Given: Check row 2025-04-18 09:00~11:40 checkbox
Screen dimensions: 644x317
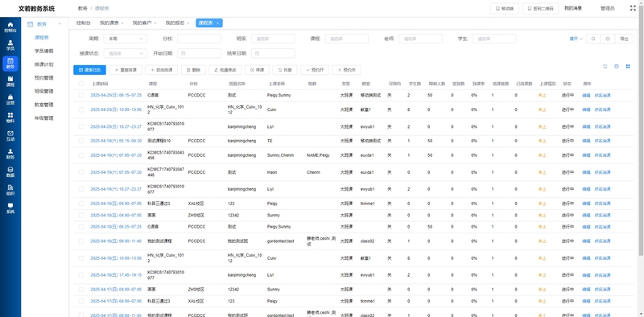Looking at the screenshot, I should [x=81, y=241].
